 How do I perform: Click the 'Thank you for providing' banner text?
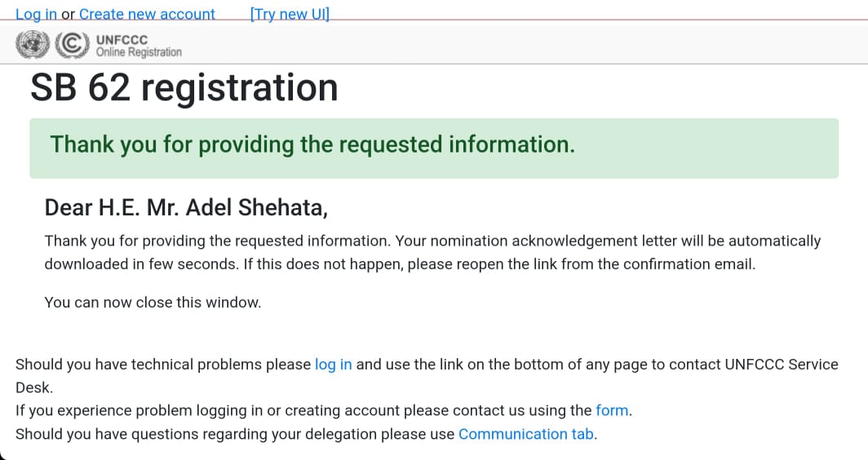(312, 144)
